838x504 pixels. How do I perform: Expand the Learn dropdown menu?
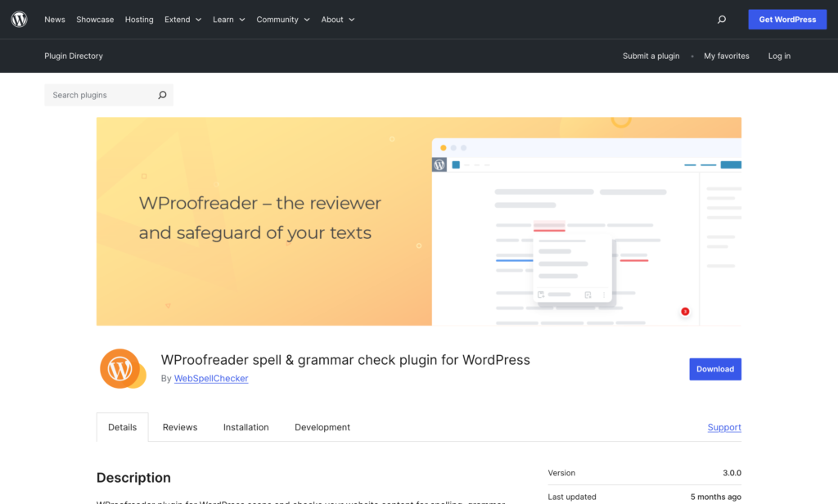point(228,20)
